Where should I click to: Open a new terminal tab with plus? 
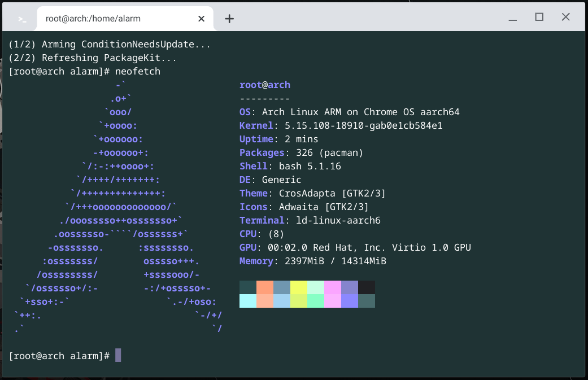pyautogui.click(x=229, y=19)
